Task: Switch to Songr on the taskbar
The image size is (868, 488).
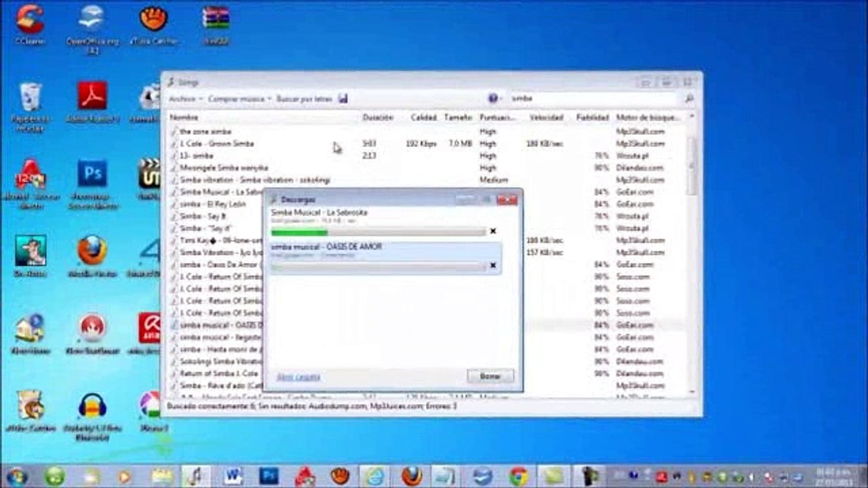Action: [195, 476]
